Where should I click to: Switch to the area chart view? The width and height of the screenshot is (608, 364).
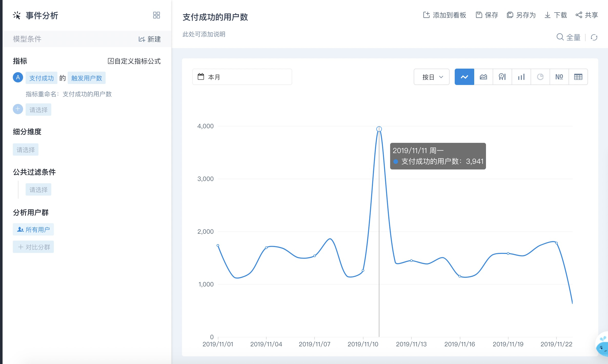483,77
